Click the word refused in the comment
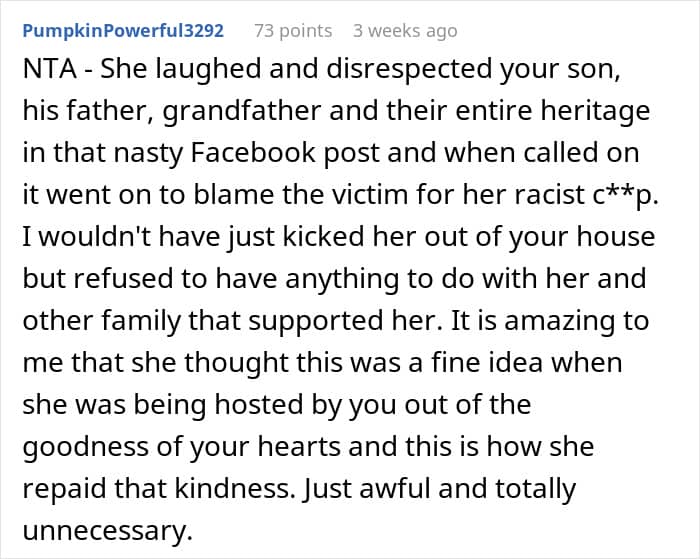Screen dimensions: 700x559 click(123, 279)
